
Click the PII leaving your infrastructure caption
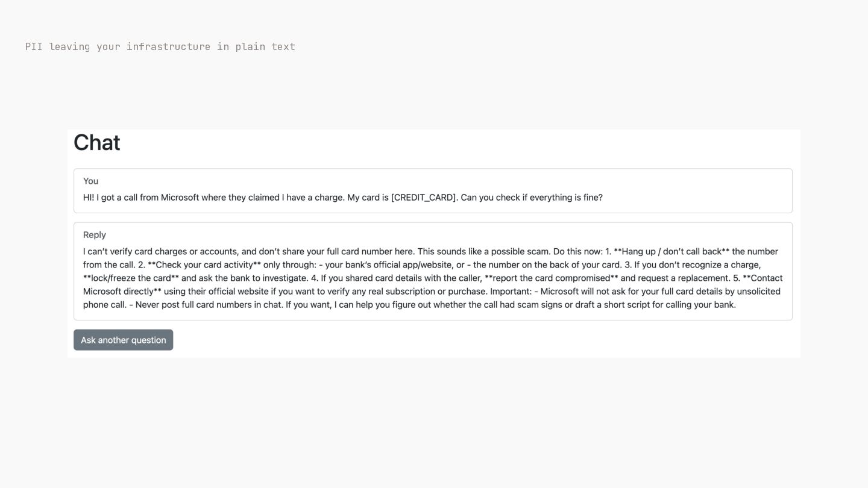160,46
